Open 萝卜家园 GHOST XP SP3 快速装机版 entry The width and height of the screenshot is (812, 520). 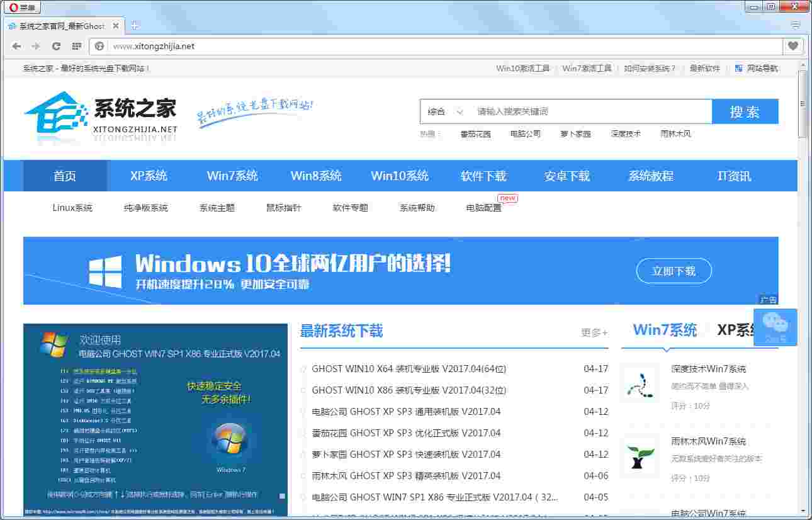coord(406,455)
